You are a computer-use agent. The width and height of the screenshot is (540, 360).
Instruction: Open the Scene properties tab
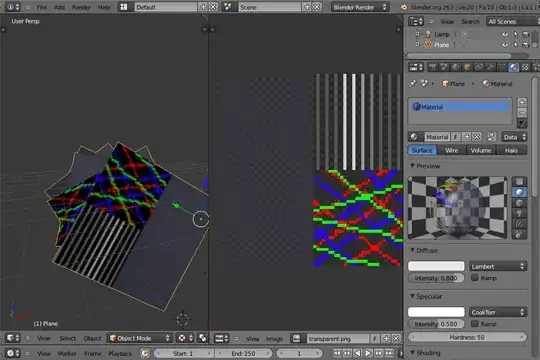(444, 67)
